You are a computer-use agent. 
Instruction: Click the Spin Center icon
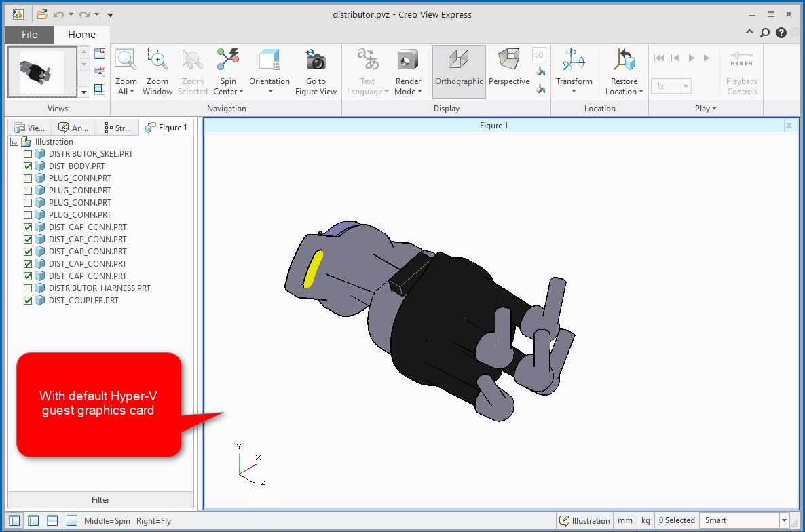point(228,60)
